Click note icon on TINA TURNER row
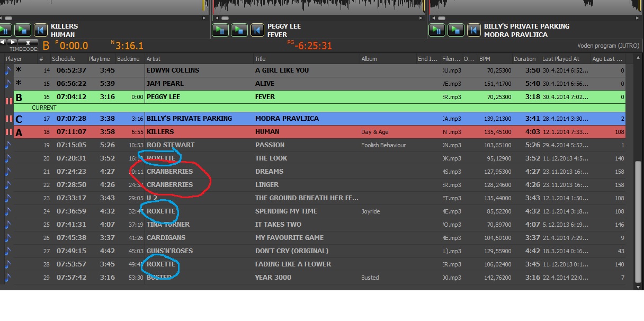 tap(8, 224)
